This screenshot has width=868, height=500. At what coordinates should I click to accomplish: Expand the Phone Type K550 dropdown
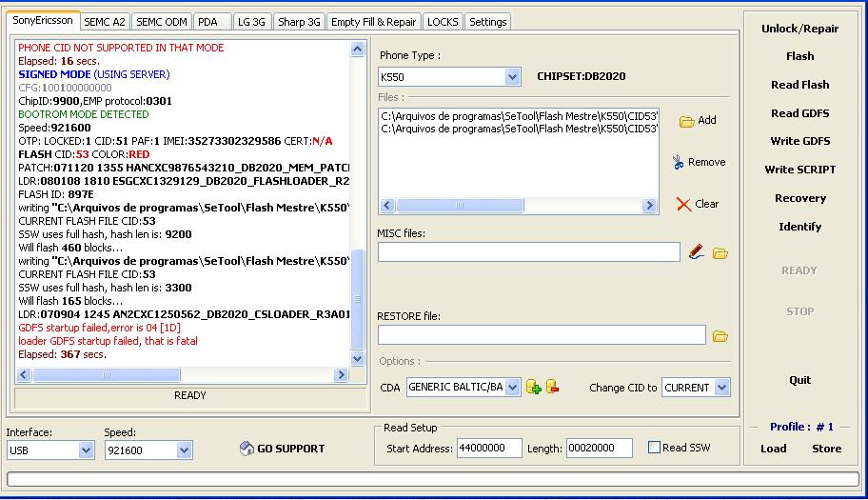tap(513, 77)
